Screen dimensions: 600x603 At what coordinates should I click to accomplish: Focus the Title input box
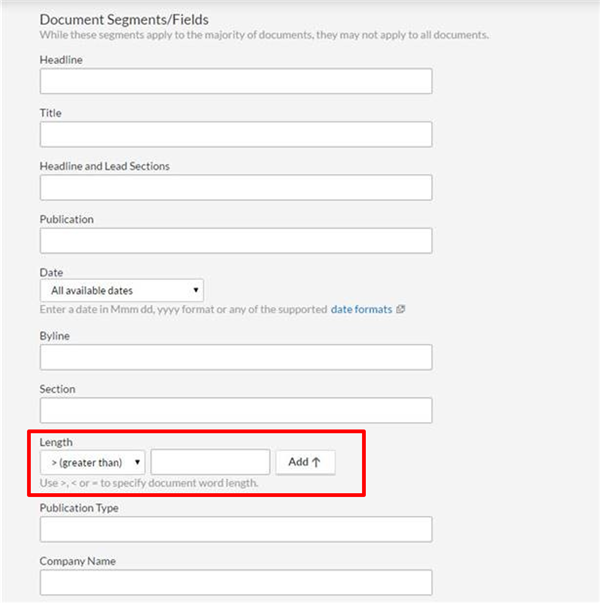click(x=236, y=134)
